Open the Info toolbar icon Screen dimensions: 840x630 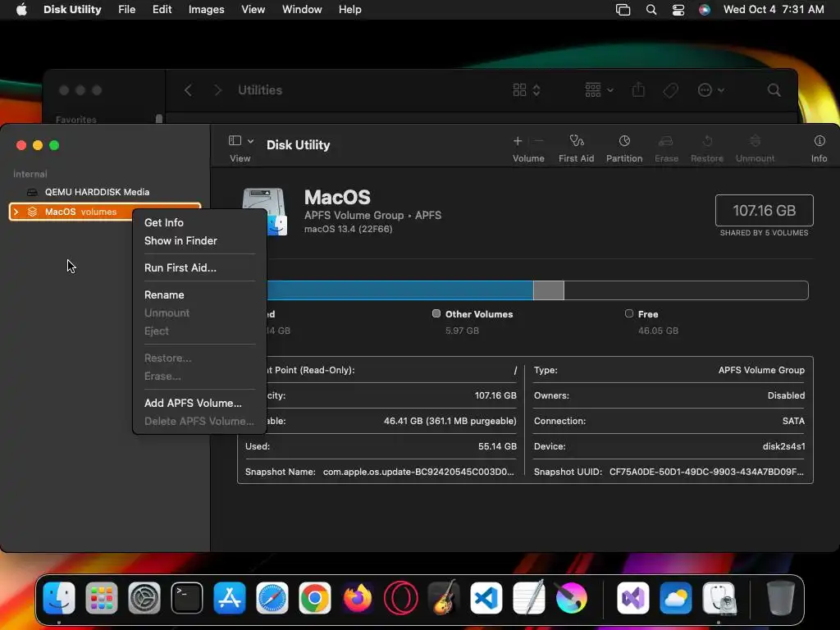tap(819, 141)
